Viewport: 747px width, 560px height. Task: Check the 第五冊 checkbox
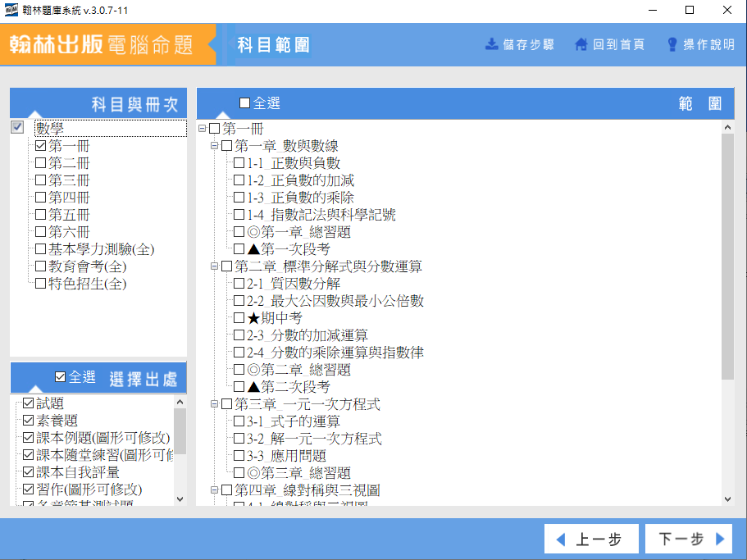pos(40,214)
